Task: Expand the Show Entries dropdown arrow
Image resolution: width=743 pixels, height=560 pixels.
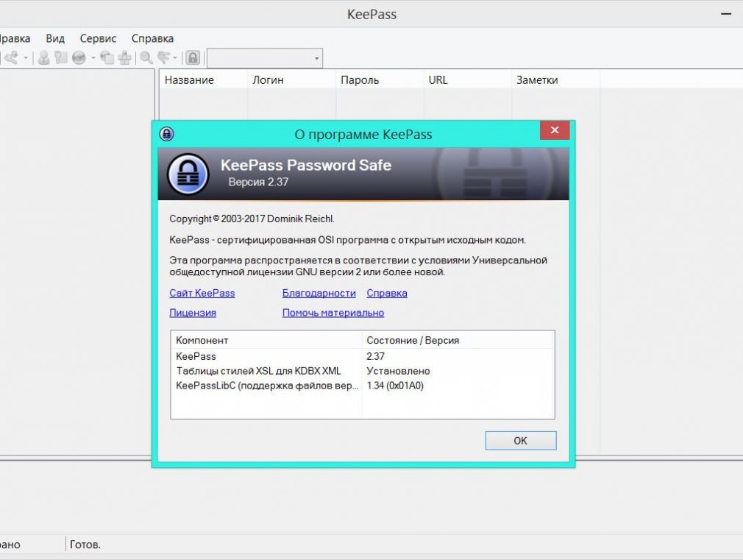Action: click(x=175, y=58)
